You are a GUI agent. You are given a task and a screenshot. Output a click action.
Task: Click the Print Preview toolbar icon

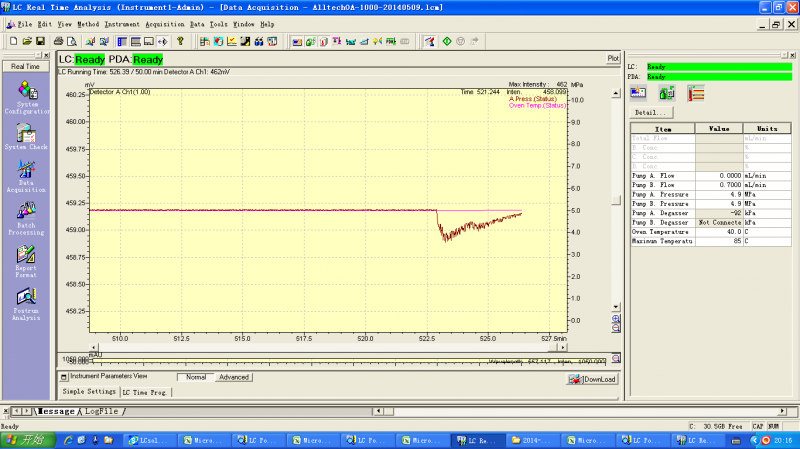click(x=72, y=41)
